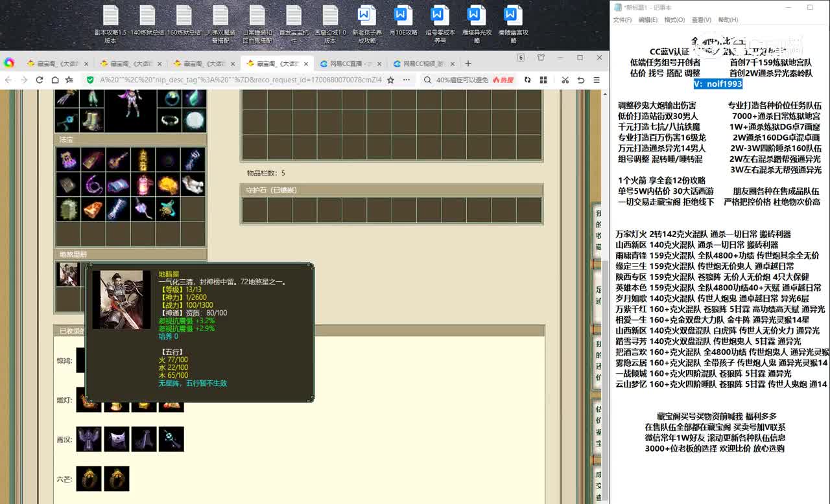
Task: Select the second ring in the 六芒 row
Action: point(117,479)
